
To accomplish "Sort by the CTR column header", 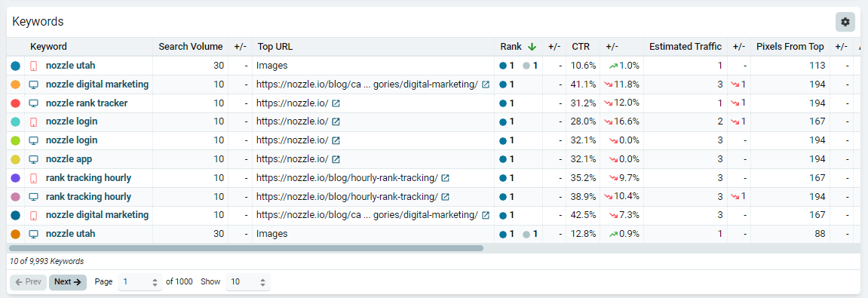I will 581,47.
